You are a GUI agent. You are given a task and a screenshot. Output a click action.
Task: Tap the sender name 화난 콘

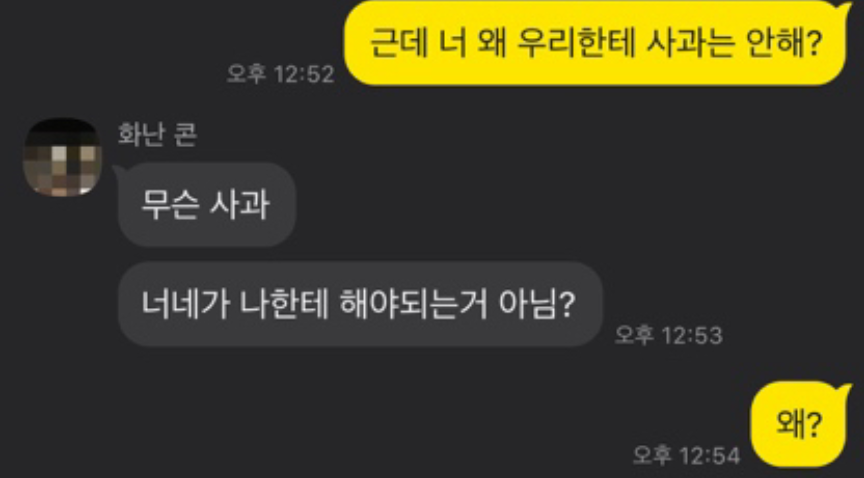tap(157, 135)
